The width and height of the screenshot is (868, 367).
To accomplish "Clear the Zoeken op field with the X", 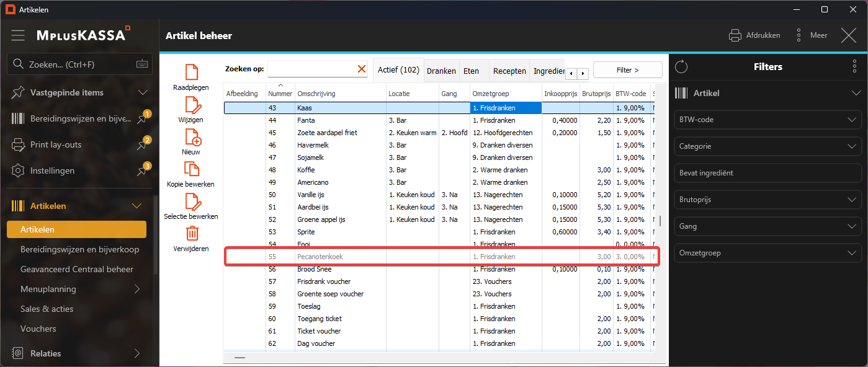I will tap(362, 69).
